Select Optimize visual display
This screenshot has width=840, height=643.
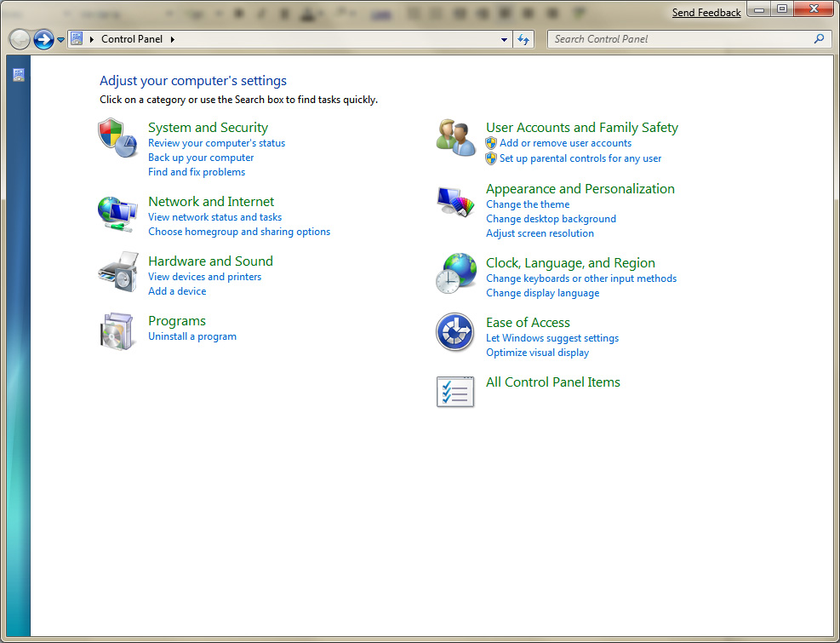537,353
